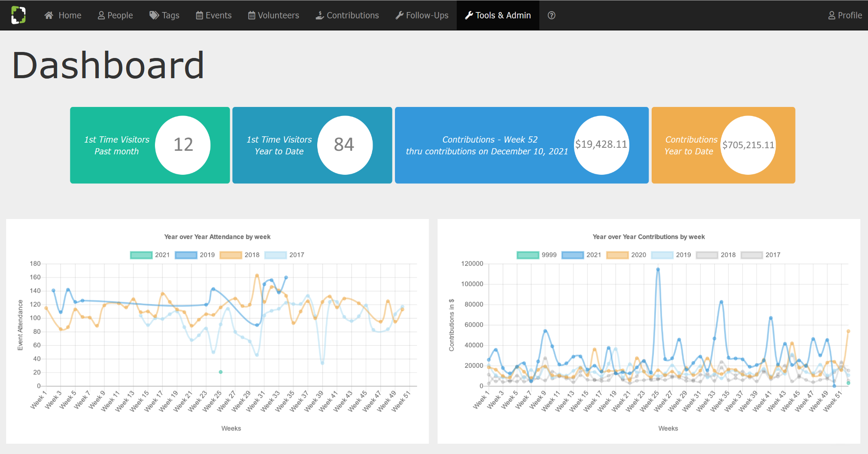This screenshot has width=868, height=454.
Task: Click the Home house icon
Action: 49,15
